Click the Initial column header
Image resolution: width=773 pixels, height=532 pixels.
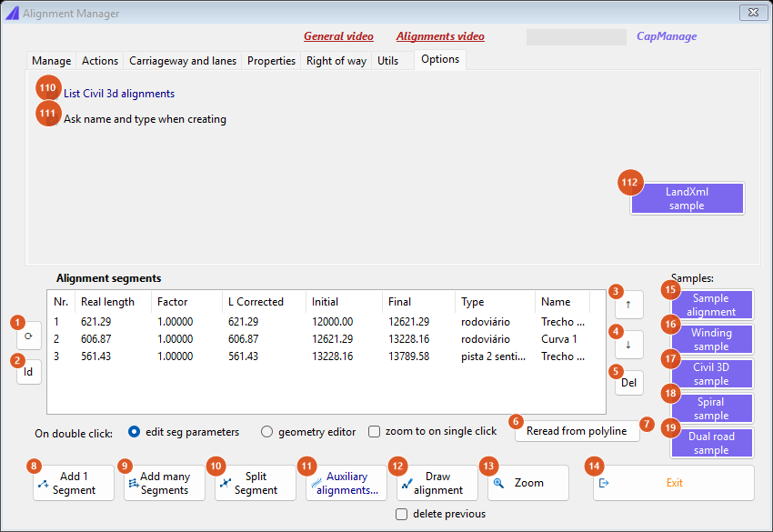[344, 302]
